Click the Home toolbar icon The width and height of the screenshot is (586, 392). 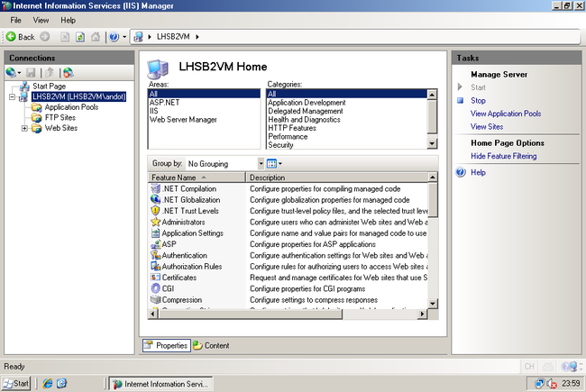pos(96,37)
